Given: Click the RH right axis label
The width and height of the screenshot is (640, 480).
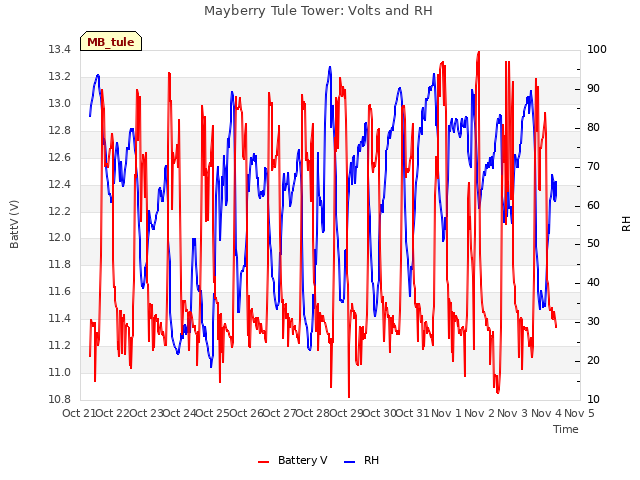Looking at the screenshot, I should point(626,224).
